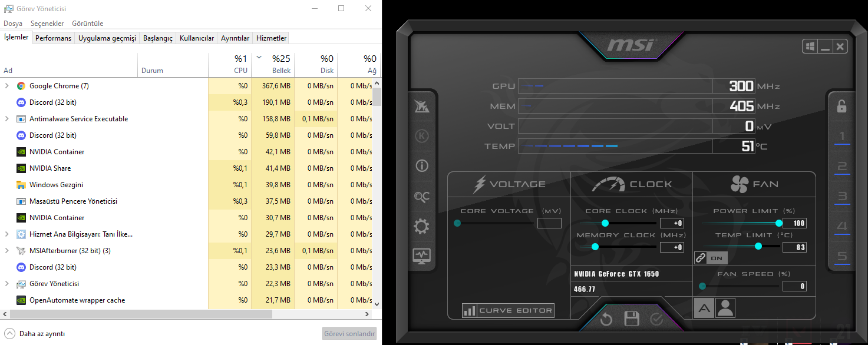Click the Temp Limit value field showing 83
The height and width of the screenshot is (345, 868).
click(794, 247)
